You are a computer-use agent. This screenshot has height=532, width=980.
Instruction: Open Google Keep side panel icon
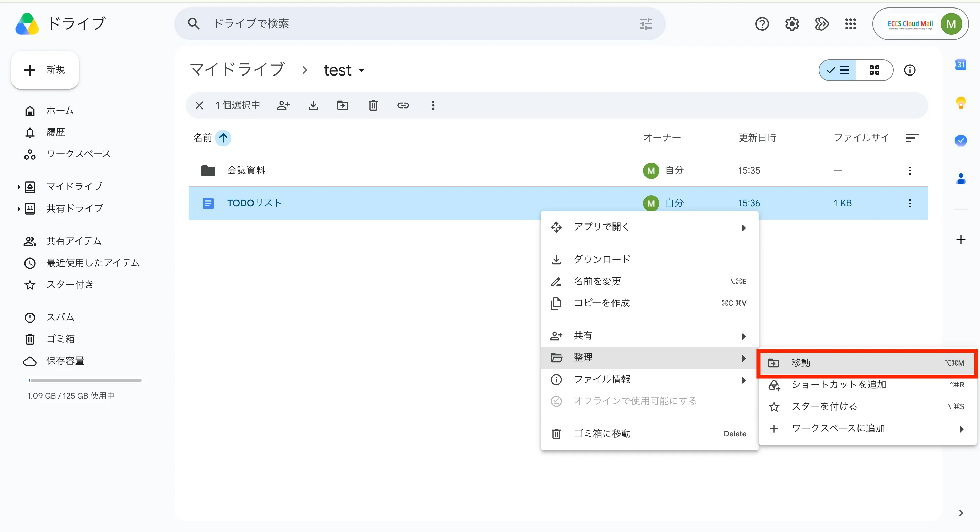click(961, 103)
